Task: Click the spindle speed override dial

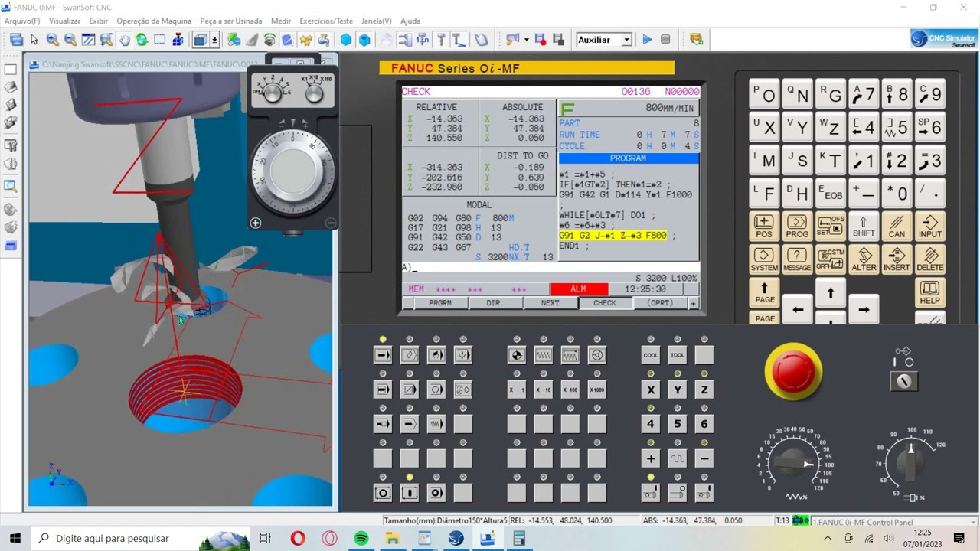Action: (910, 462)
